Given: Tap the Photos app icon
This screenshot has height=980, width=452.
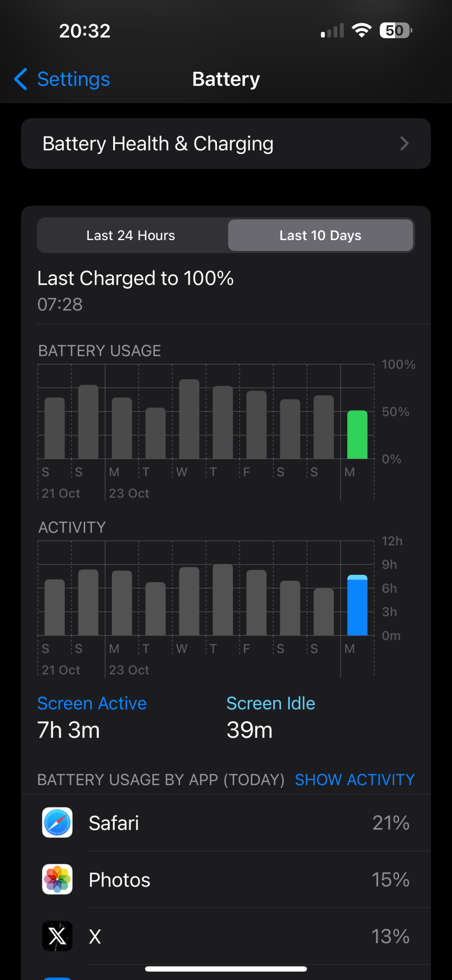Looking at the screenshot, I should (x=57, y=880).
